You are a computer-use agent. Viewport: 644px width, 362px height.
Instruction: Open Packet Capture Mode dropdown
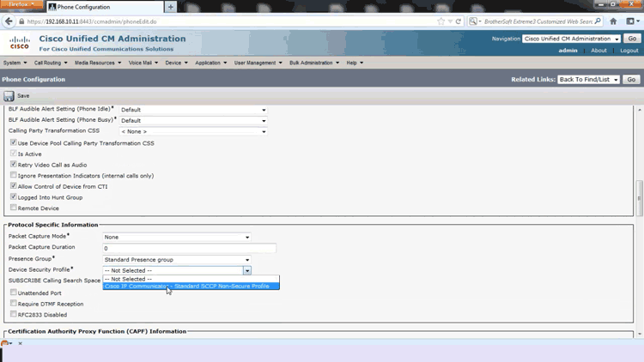click(177, 238)
